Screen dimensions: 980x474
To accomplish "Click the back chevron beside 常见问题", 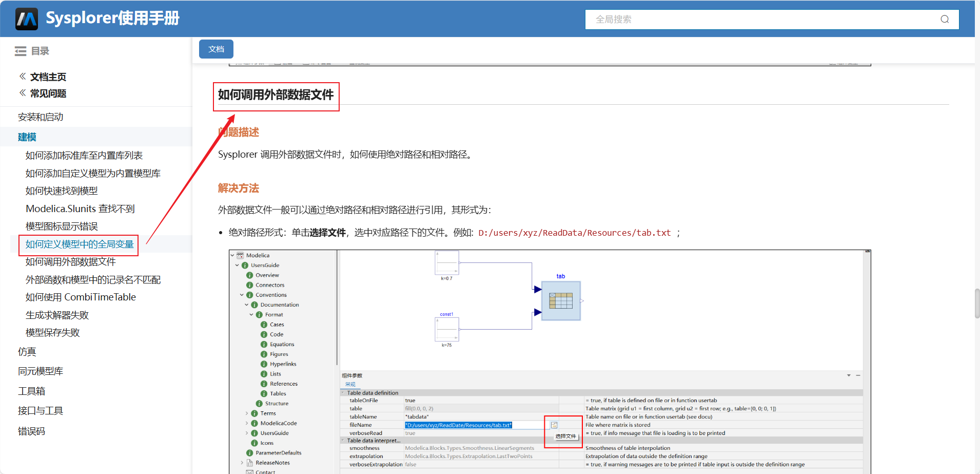I will (23, 93).
